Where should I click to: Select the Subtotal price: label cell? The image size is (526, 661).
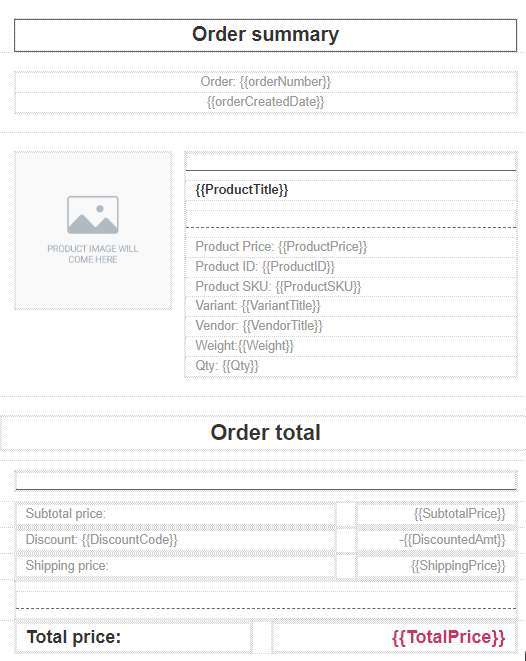click(x=175, y=514)
